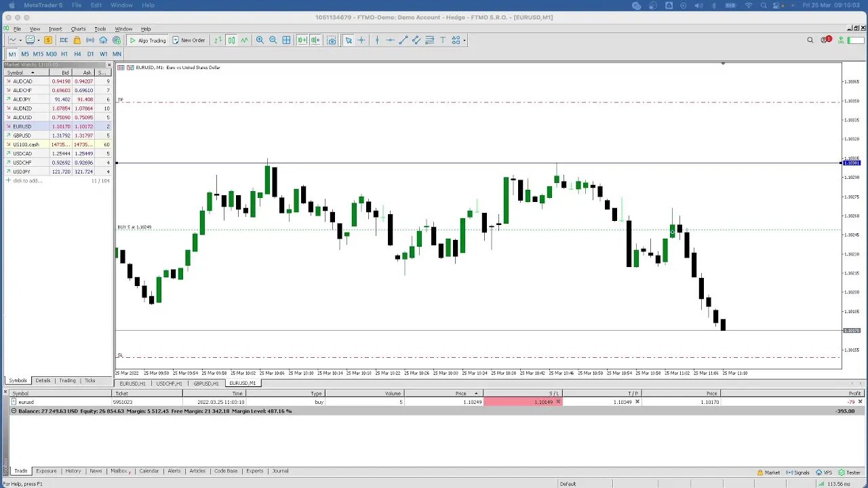868x488 pixels.
Task: Open the History tab in Toolbox
Action: point(73,471)
